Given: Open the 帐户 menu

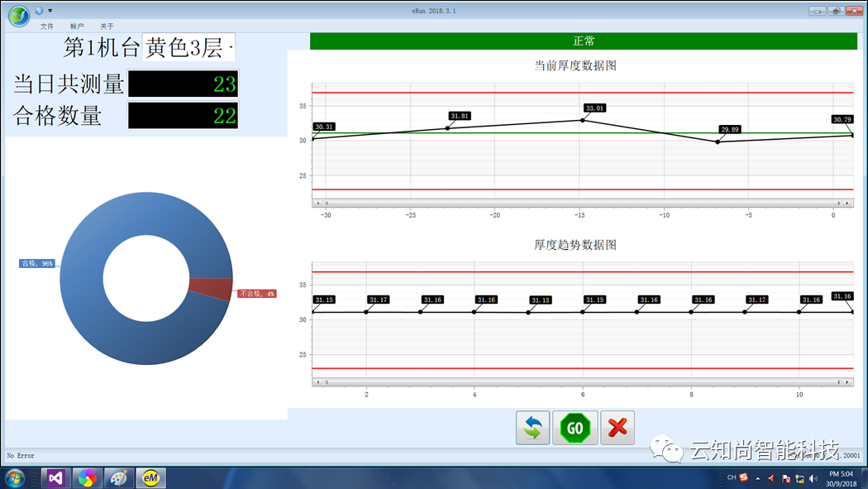Looking at the screenshot, I should tap(77, 26).
